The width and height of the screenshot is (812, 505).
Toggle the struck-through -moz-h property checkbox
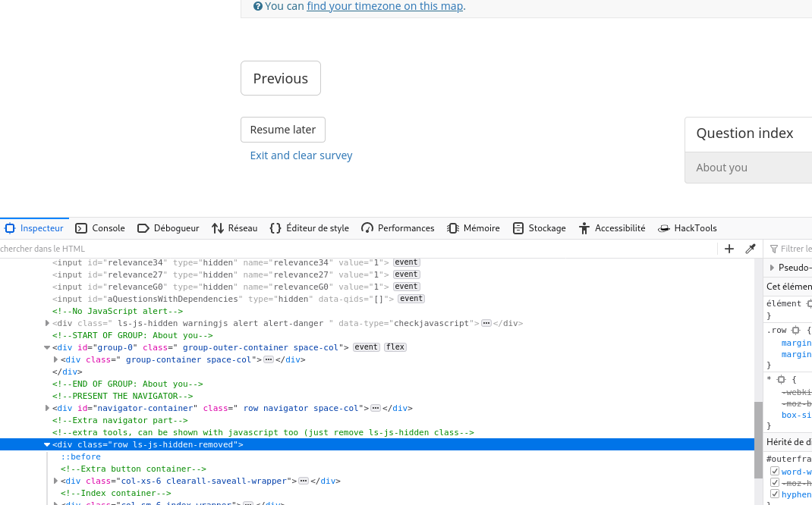tap(775, 483)
